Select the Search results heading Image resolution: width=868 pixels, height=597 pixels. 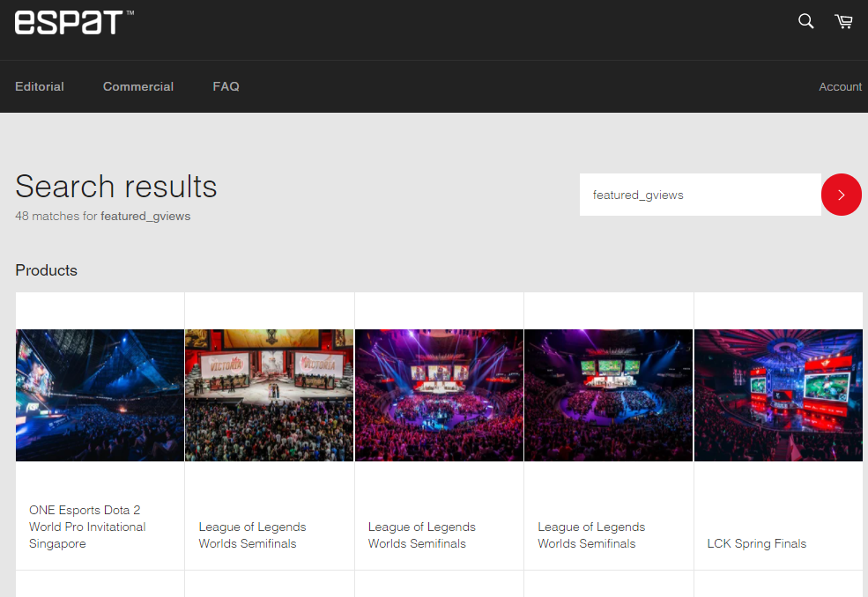coord(115,186)
